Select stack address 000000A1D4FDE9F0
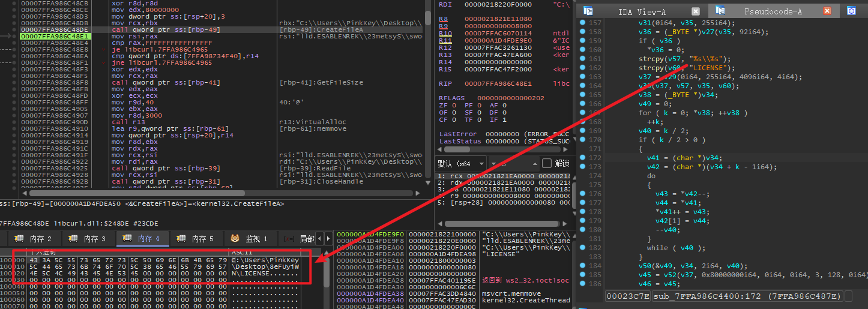Viewport: 868px width, 309px height. point(370,234)
